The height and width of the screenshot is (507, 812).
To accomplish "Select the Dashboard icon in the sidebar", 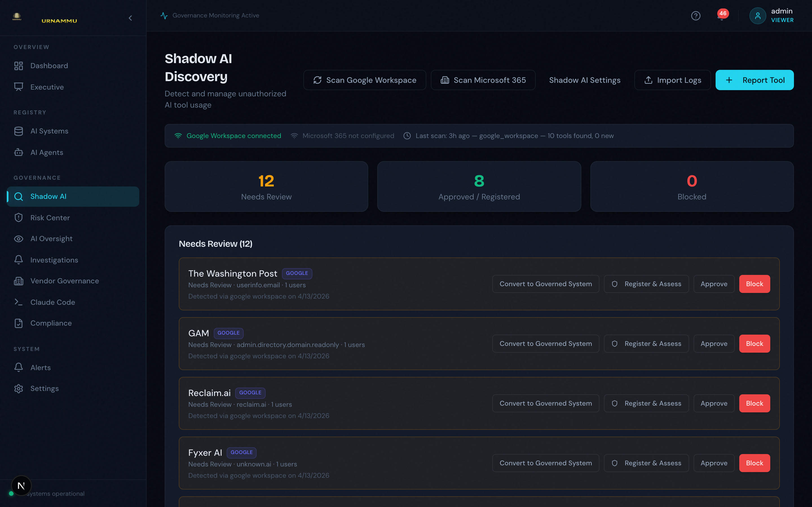I will pyautogui.click(x=18, y=66).
